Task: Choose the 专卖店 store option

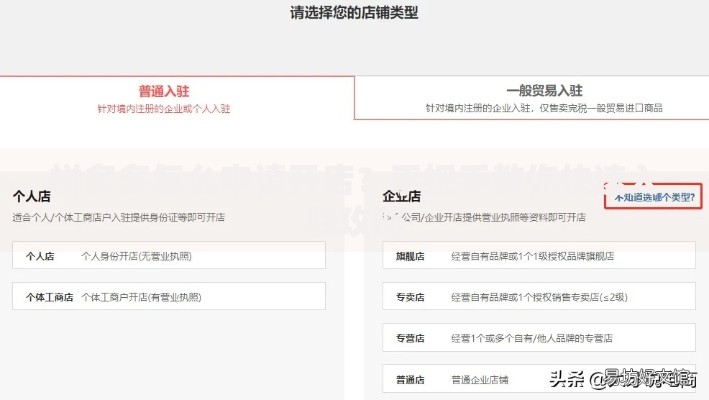Action: point(539,296)
